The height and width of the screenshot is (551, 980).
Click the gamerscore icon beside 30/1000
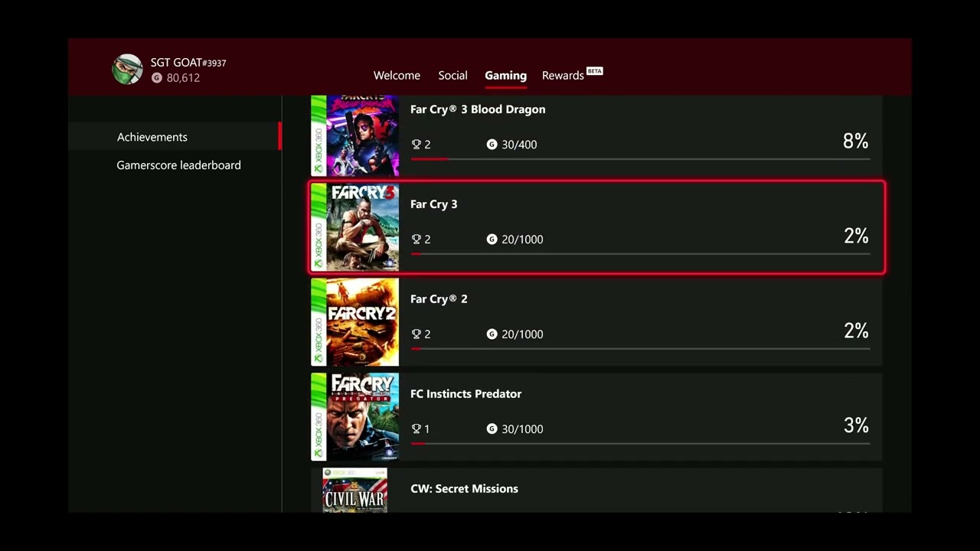[x=492, y=429]
